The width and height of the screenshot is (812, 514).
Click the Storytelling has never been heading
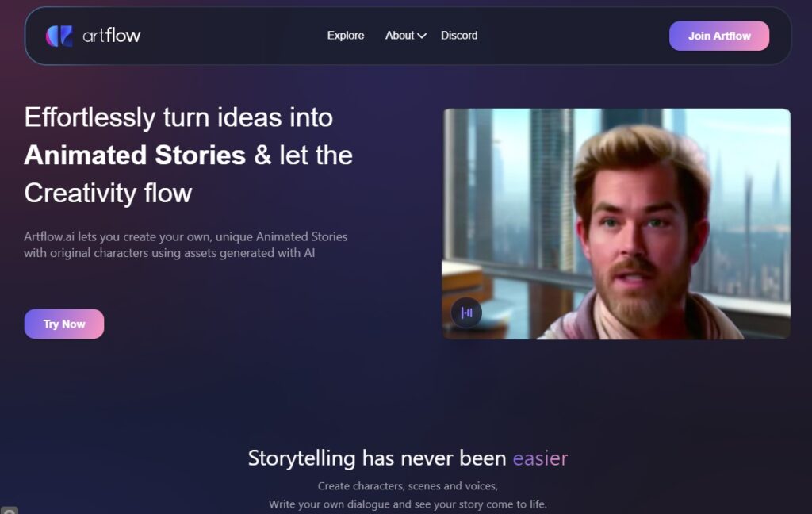click(377, 458)
